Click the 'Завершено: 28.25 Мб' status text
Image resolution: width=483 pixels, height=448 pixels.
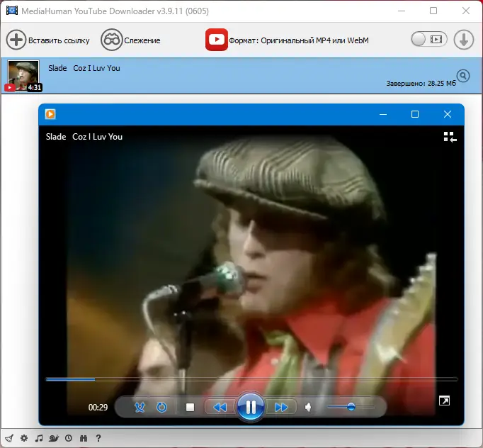tap(421, 83)
